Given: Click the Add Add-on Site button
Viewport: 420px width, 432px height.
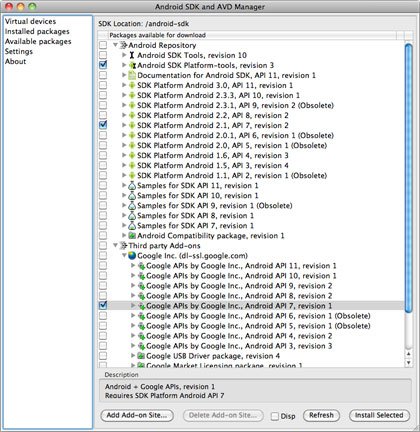Looking at the screenshot, I should pos(137,415).
